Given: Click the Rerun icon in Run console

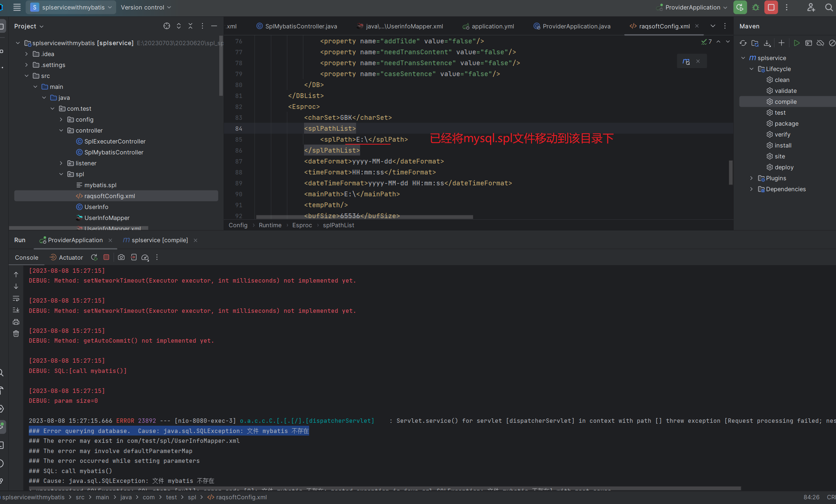Looking at the screenshot, I should coord(94,257).
